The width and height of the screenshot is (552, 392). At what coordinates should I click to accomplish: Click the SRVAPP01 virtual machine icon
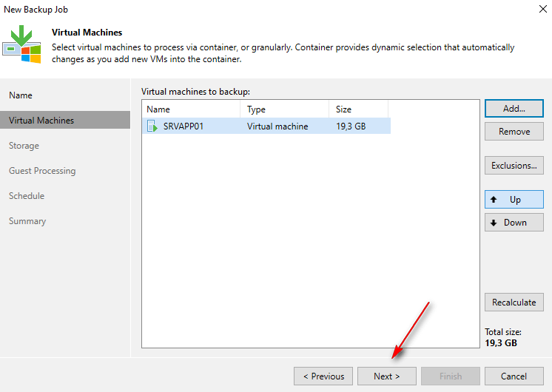152,126
